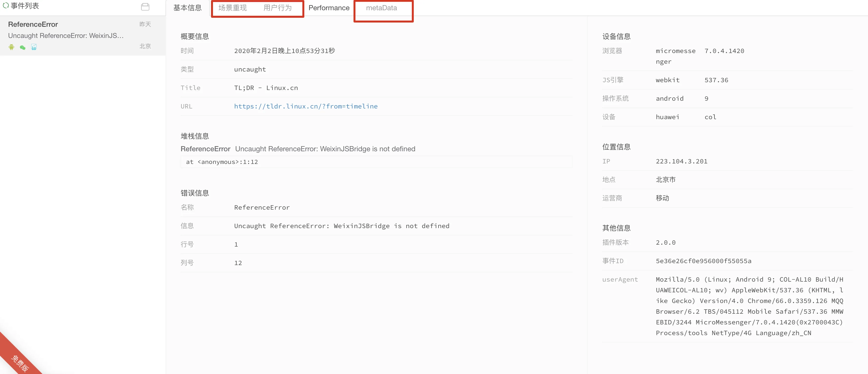
Task: Click the event ID 5e36e26cf0e956000f55055a
Action: click(703, 261)
